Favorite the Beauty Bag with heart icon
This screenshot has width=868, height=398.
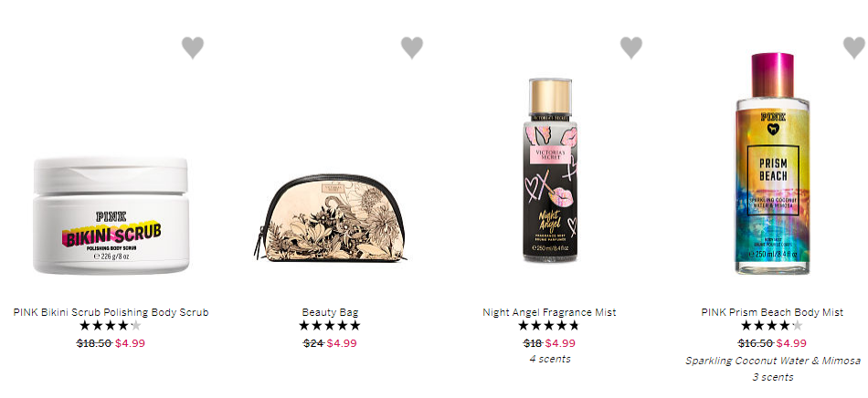(x=412, y=47)
